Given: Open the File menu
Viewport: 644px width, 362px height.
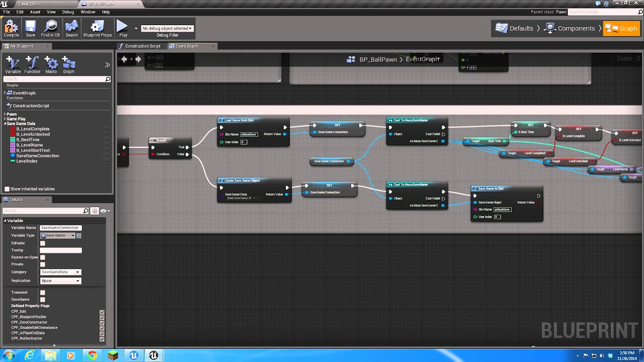Looking at the screenshot, I should [7, 12].
